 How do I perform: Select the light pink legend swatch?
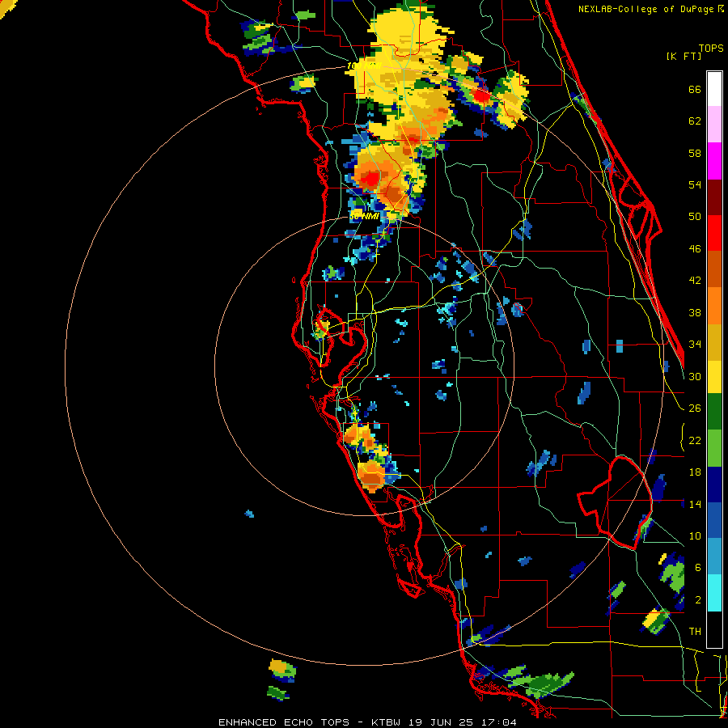click(714, 125)
